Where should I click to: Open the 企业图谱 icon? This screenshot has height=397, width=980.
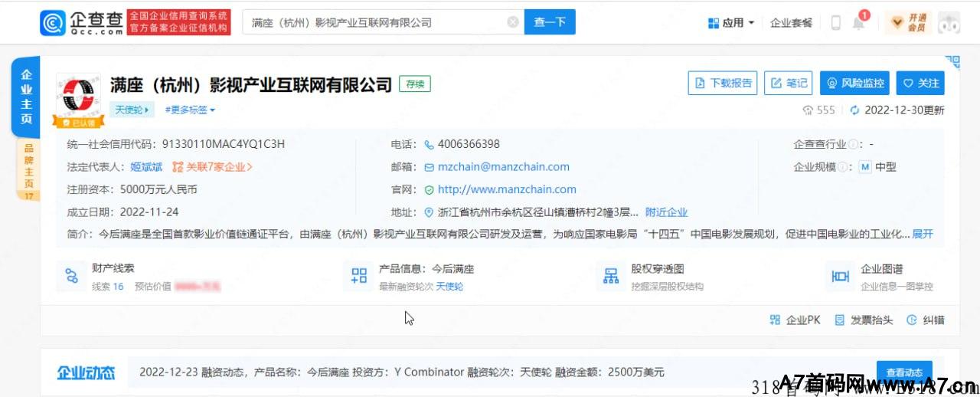pyautogui.click(x=841, y=276)
